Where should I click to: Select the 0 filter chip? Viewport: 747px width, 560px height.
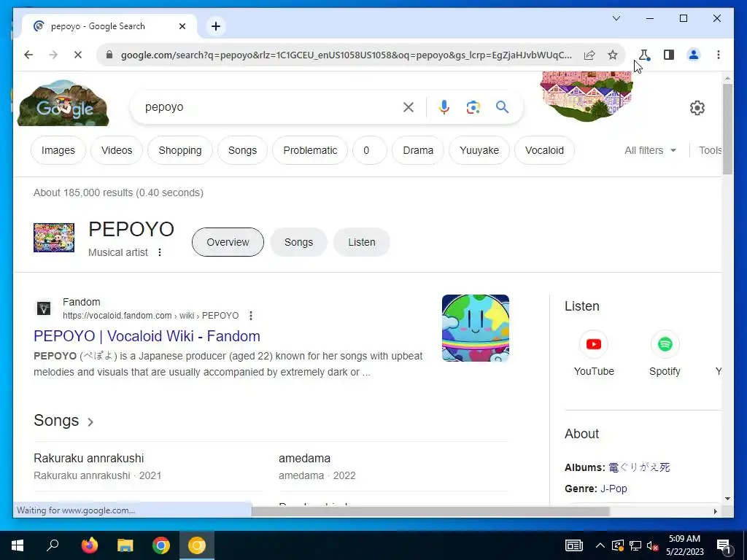(369, 150)
